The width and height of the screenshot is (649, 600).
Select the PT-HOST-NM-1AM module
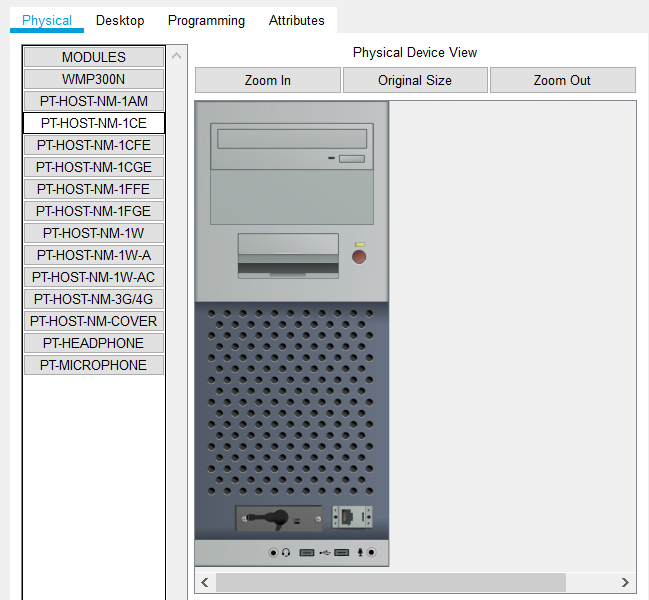tap(94, 101)
